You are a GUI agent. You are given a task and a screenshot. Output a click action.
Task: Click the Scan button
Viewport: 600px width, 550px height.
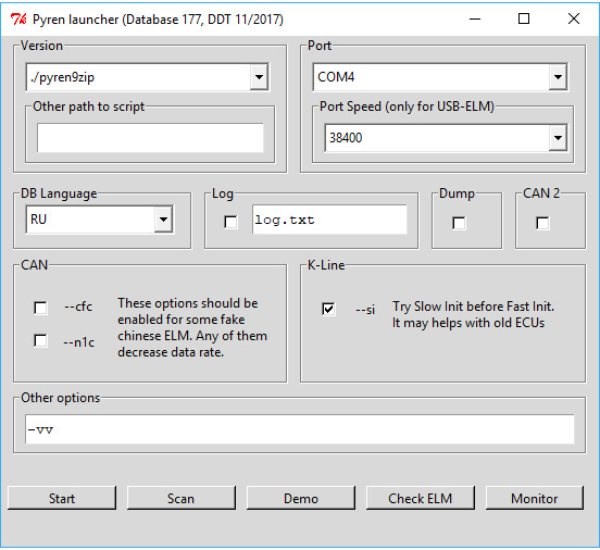pyautogui.click(x=181, y=498)
